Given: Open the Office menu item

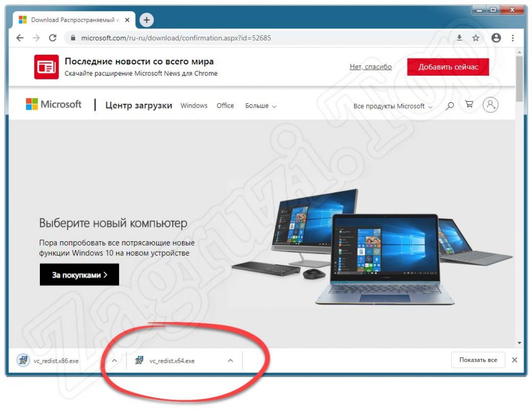Looking at the screenshot, I should pyautogui.click(x=225, y=106).
